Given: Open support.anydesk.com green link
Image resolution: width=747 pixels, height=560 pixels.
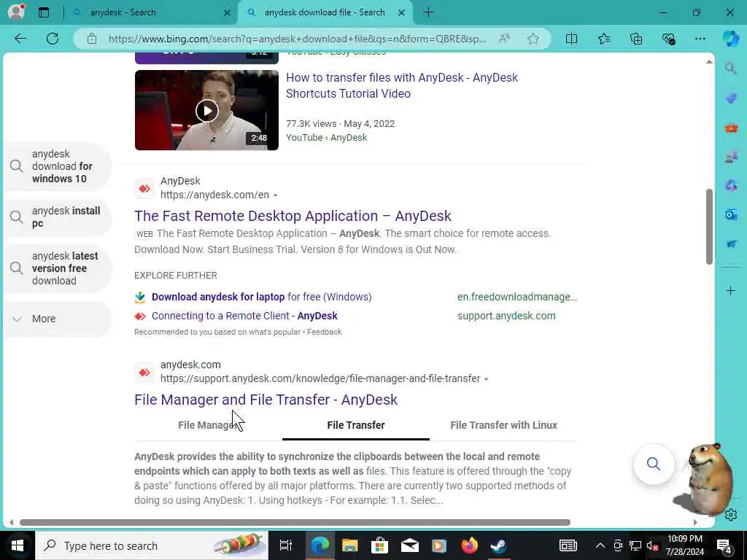Looking at the screenshot, I should (506, 316).
